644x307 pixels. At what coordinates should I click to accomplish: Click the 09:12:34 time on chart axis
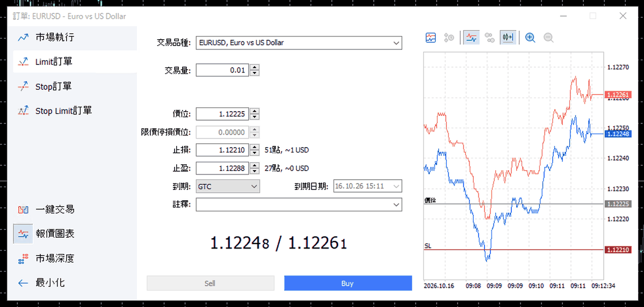tap(603, 285)
